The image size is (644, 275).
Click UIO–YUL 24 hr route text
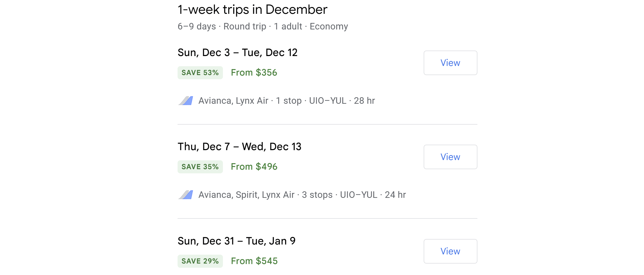pyautogui.click(x=373, y=195)
